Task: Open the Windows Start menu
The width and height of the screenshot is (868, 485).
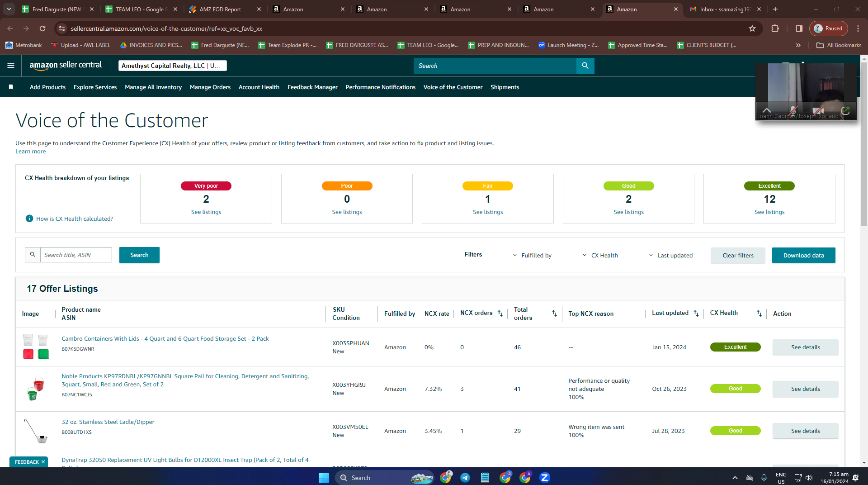Action: tap(324, 478)
